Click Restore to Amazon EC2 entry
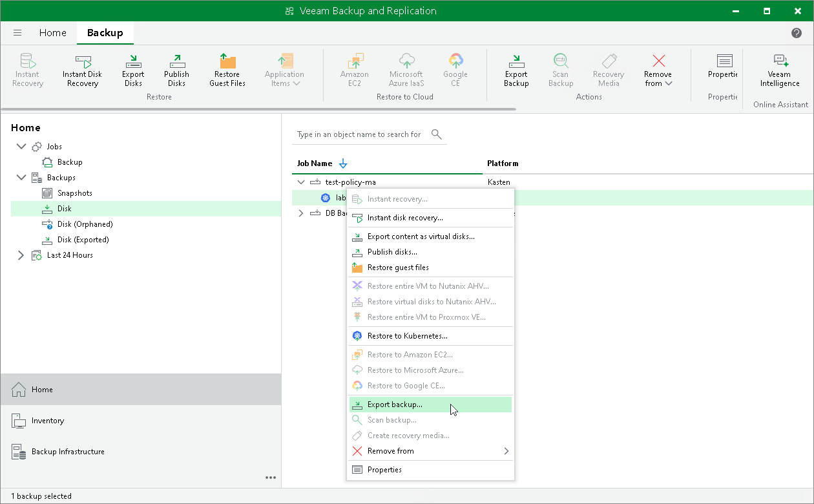 point(430,355)
